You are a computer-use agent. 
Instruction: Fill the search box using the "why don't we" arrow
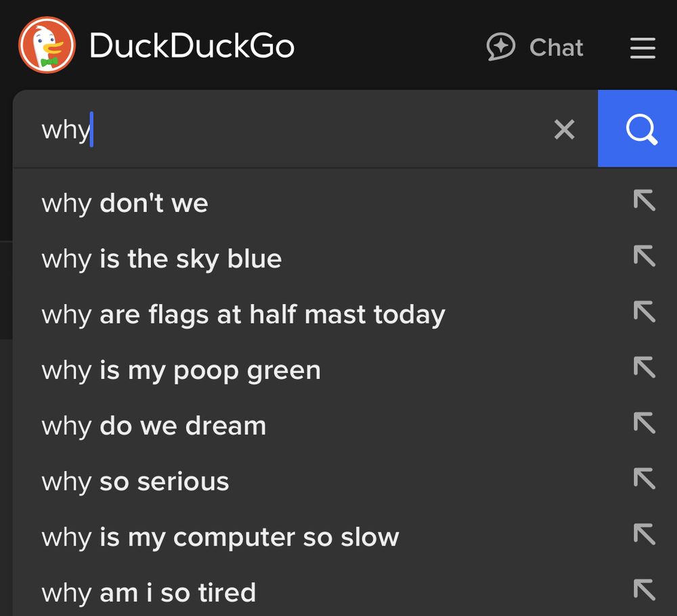pyautogui.click(x=645, y=200)
